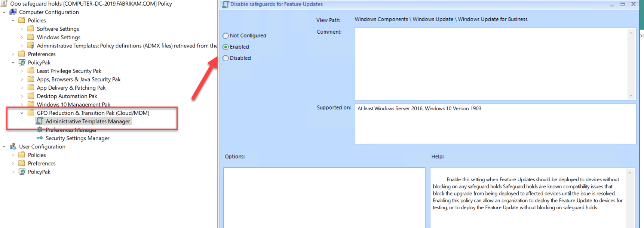This screenshot has width=644, height=228.
Task: Collapse Policies under Computer Configuration
Action: [x=13, y=21]
